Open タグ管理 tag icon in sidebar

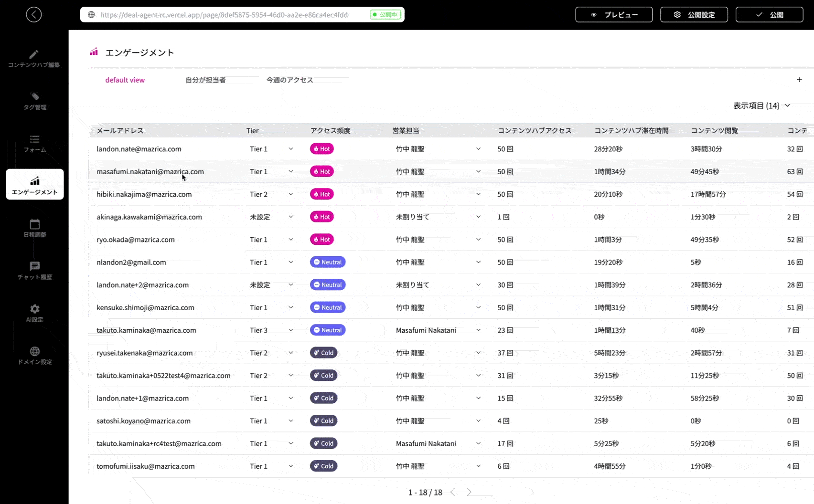[34, 96]
